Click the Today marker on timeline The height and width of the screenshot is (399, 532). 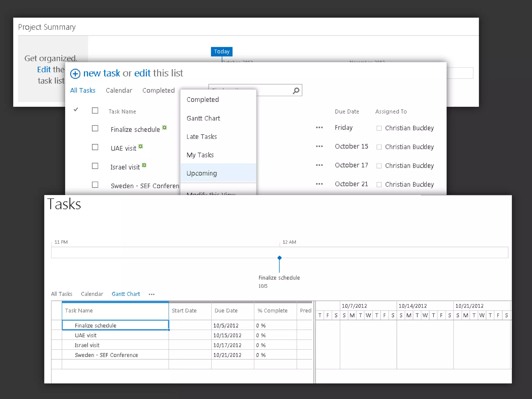tap(222, 51)
